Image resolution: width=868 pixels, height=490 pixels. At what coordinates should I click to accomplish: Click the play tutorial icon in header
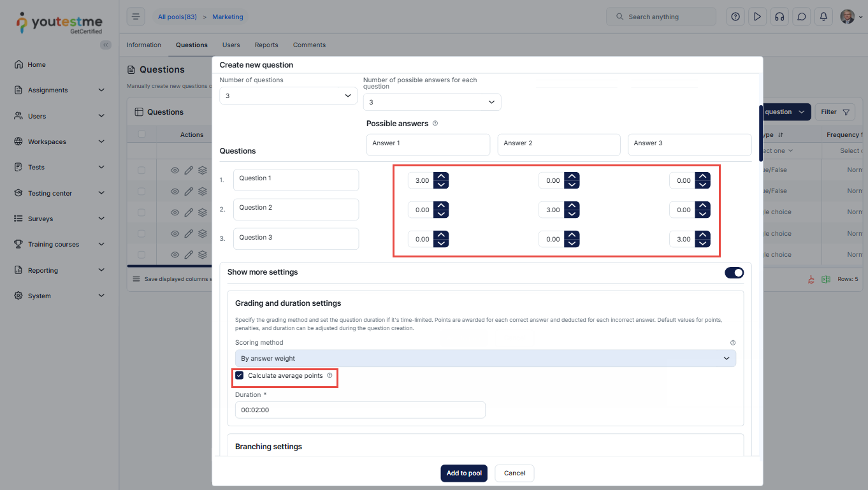click(x=757, y=17)
